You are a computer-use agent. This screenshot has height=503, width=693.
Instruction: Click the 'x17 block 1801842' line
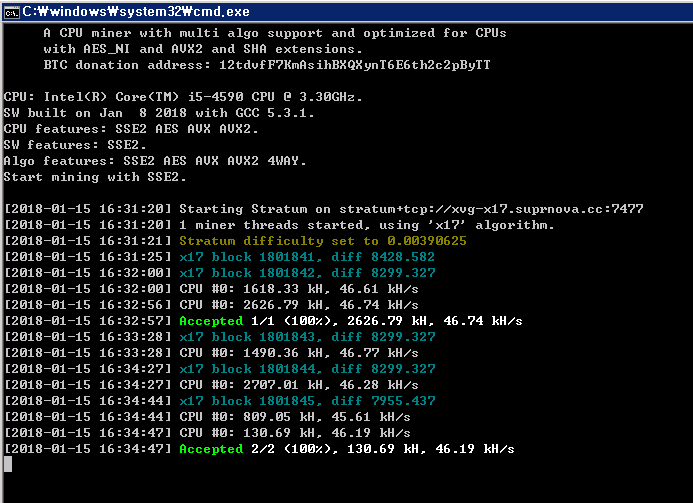coord(219,273)
